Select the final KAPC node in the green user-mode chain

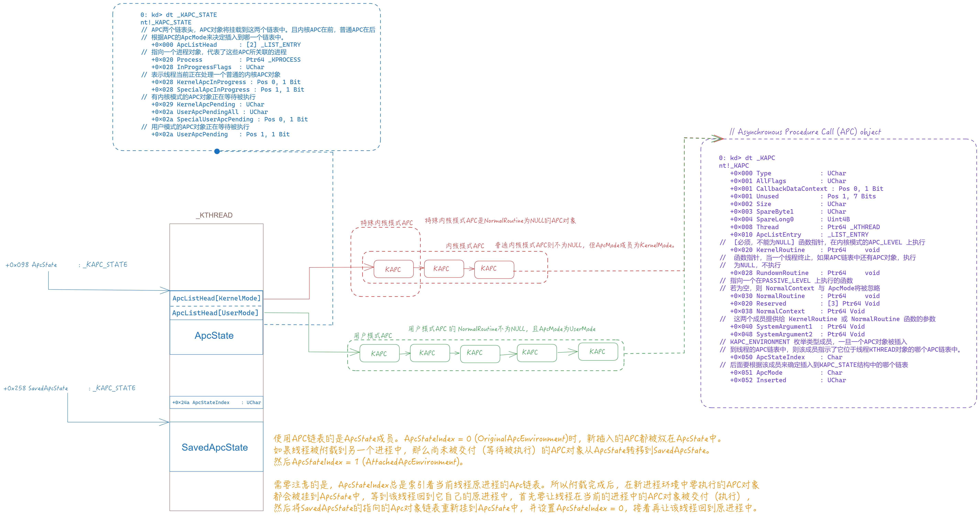click(598, 351)
